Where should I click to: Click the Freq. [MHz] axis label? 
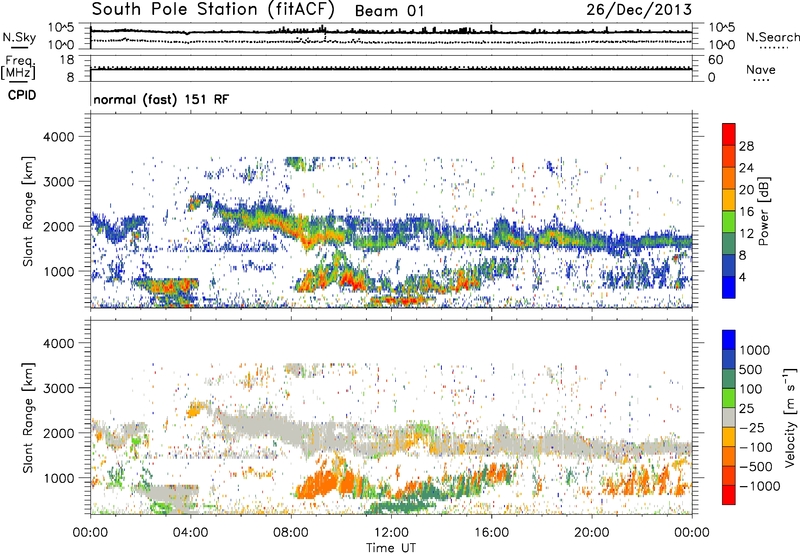point(18,67)
